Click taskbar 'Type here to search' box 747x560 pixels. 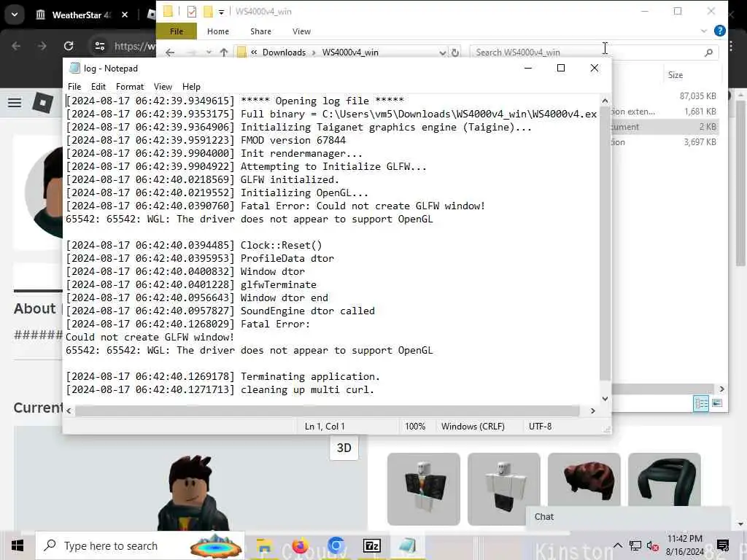(141, 545)
